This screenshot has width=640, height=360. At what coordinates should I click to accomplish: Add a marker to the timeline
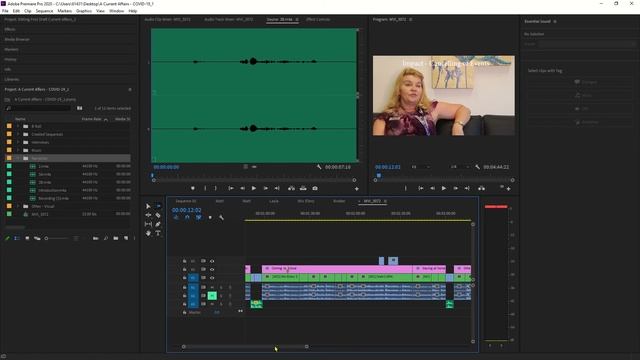(x=210, y=218)
